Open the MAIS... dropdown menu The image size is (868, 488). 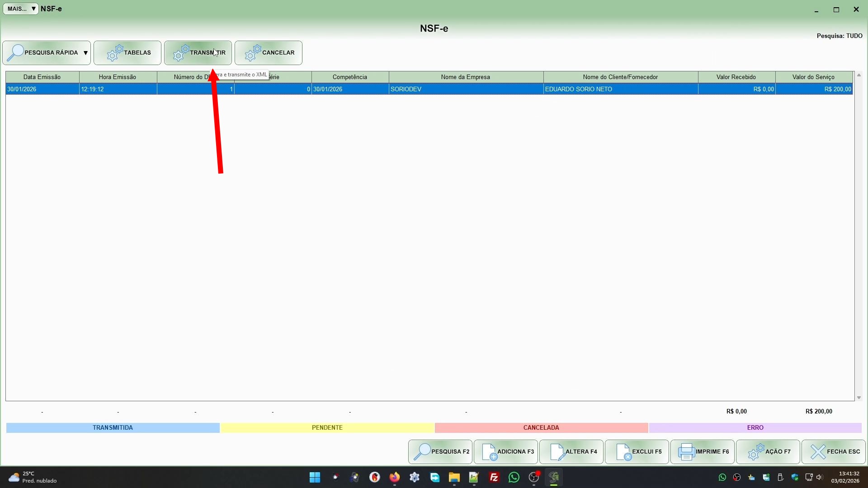21,9
